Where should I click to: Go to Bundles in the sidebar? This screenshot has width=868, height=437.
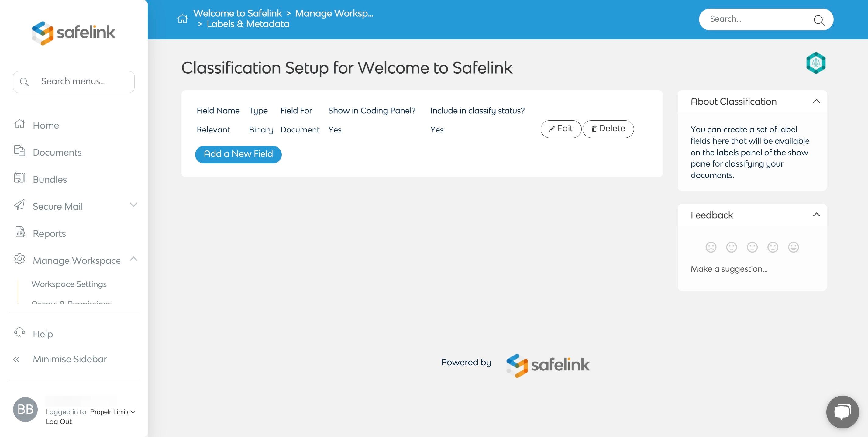[x=50, y=179]
